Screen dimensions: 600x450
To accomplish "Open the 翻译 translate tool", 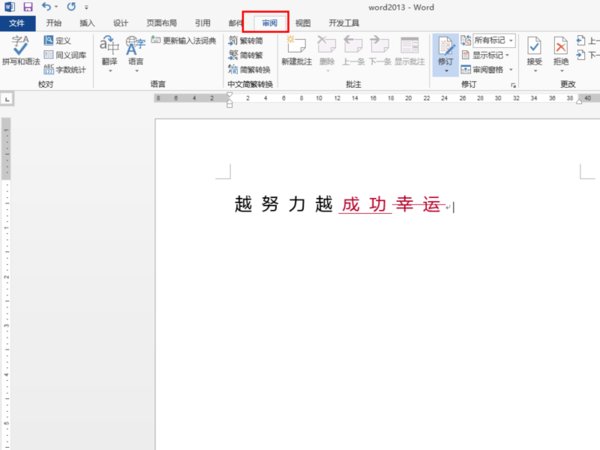I will pos(109,54).
